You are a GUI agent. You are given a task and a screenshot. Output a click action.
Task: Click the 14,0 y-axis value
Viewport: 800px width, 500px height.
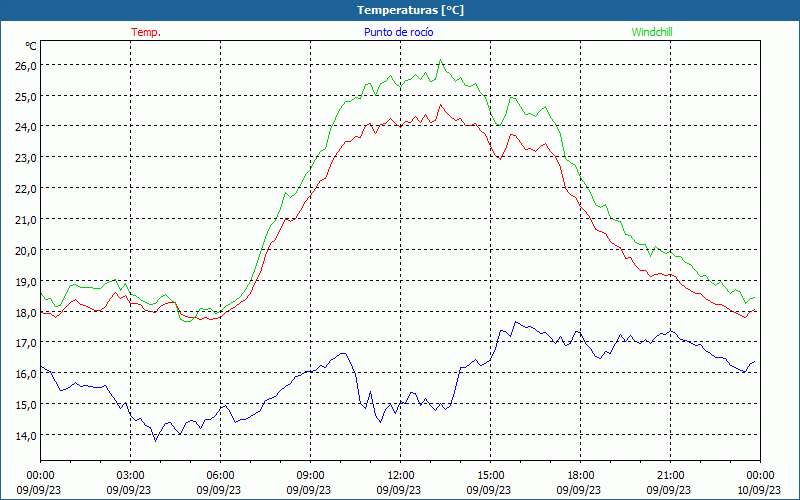[26, 436]
